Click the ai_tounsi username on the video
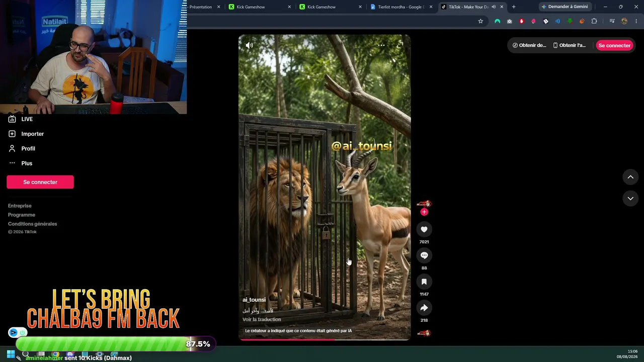Image resolution: width=644 pixels, height=362 pixels. pos(254,300)
